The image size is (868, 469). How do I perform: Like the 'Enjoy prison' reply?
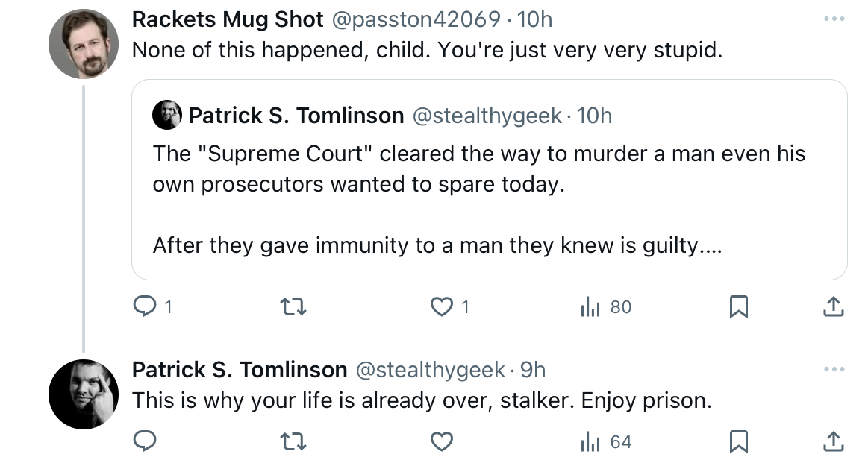pyautogui.click(x=442, y=441)
